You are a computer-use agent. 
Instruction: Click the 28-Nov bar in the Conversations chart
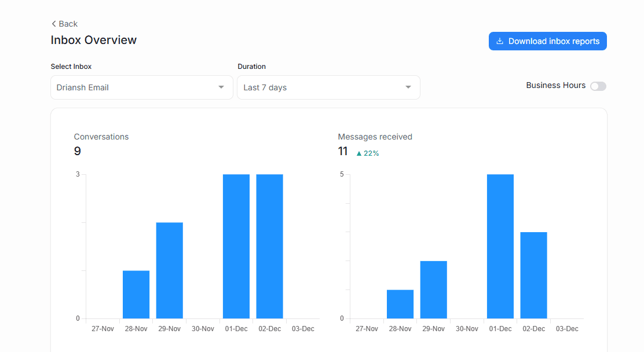pos(136,292)
